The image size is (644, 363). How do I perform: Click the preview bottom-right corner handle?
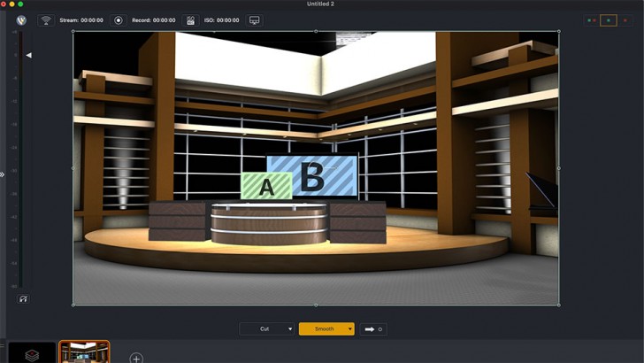pyautogui.click(x=559, y=305)
